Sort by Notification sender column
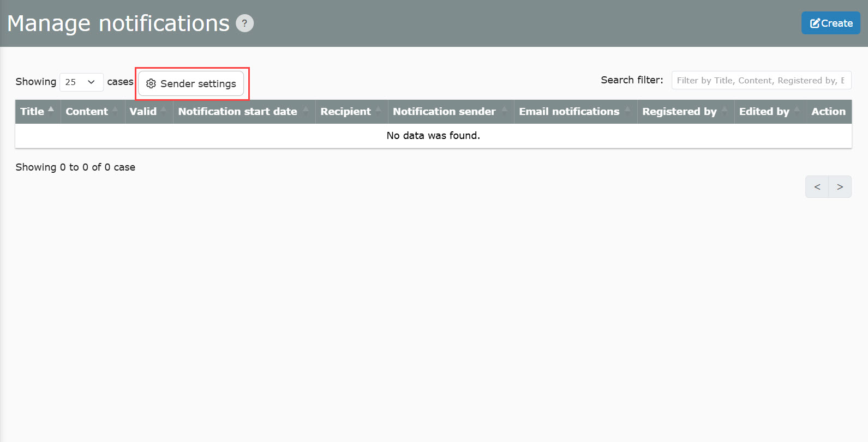This screenshot has height=442, width=868. tap(444, 111)
